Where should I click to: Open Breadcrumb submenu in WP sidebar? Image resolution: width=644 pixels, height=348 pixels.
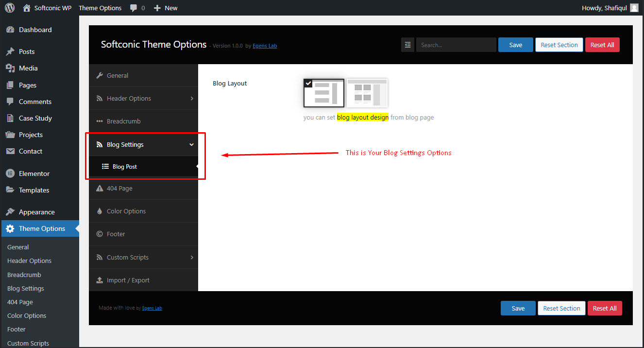[24, 275]
